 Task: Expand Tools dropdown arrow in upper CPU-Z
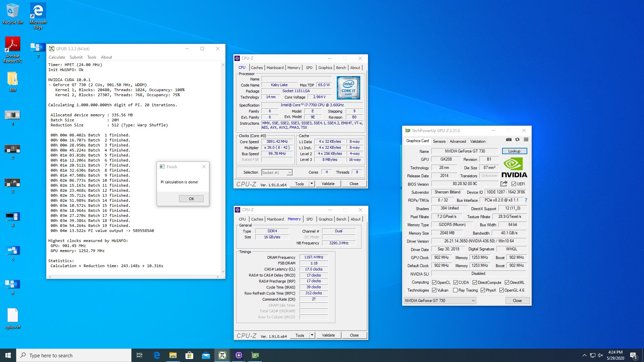click(312, 184)
